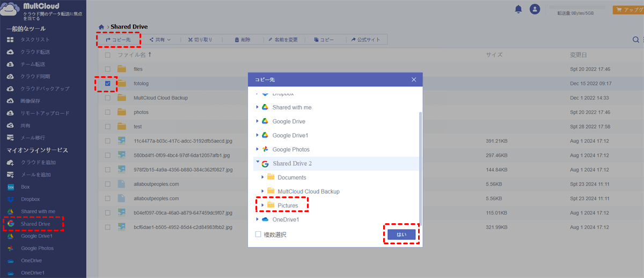Click the transfer quota progress bar
The width and height of the screenshot is (644, 278).
577,8
